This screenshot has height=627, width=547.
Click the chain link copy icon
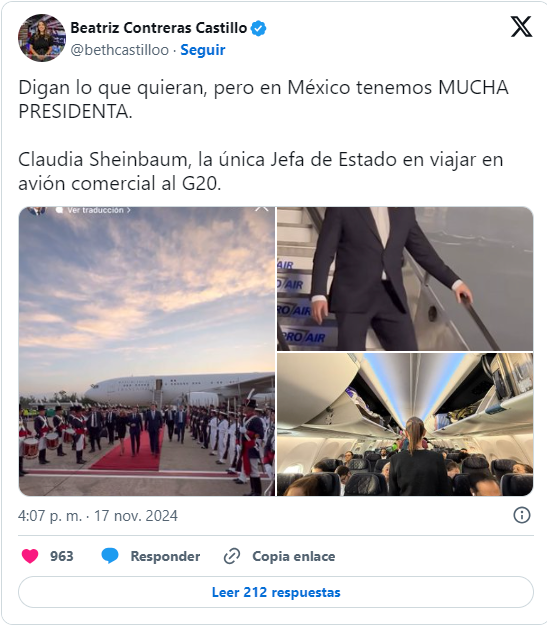(x=232, y=556)
